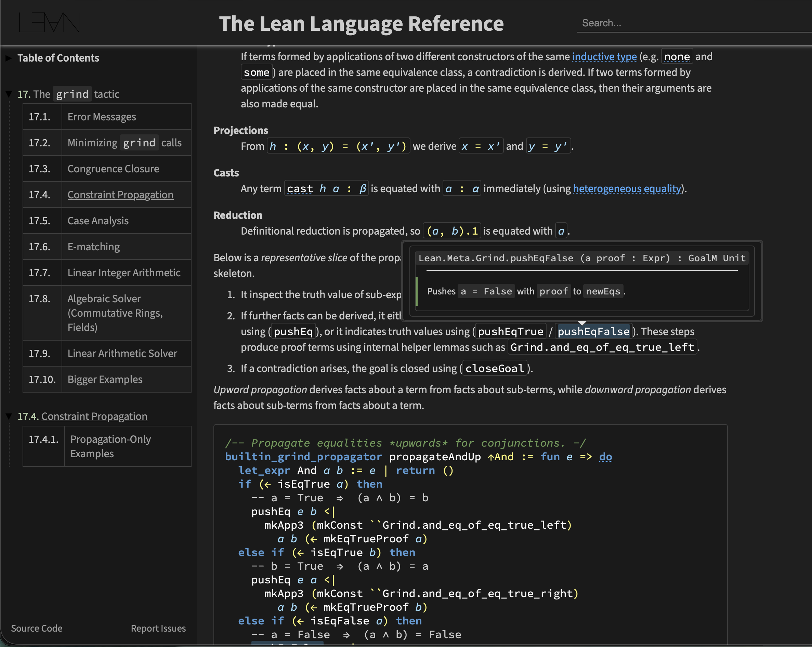The image size is (812, 647).
Task: Collapse the 17.4 Constraint Propagation triangle
Action: [8, 417]
